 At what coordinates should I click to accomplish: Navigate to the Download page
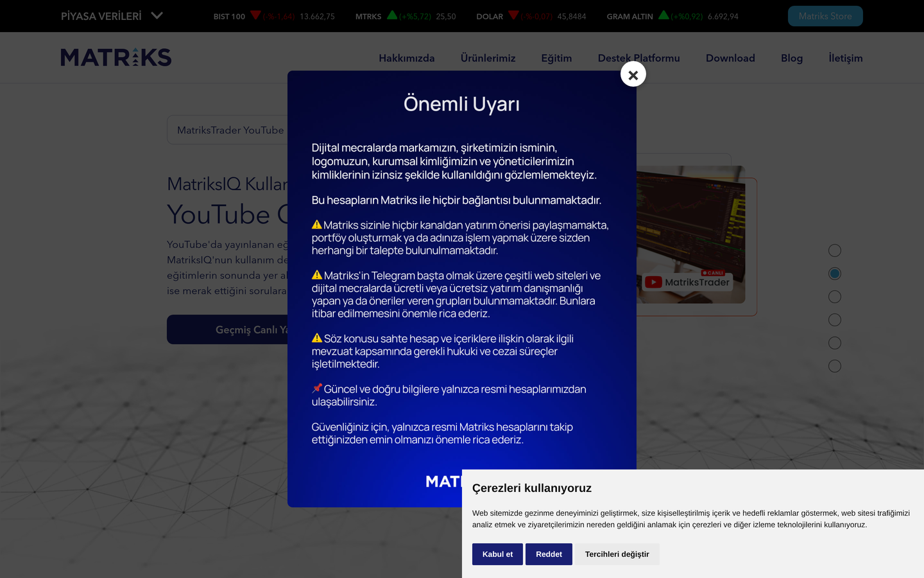(x=730, y=58)
